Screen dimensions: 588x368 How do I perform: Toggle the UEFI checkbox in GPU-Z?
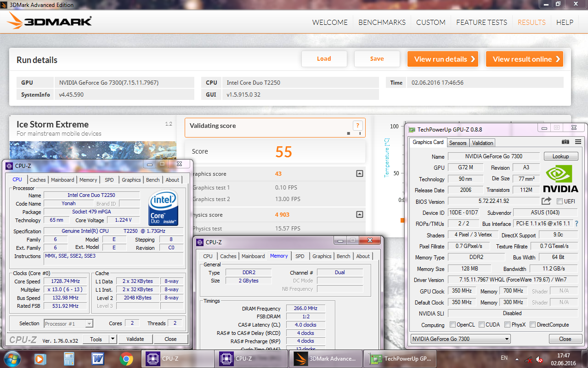point(560,201)
